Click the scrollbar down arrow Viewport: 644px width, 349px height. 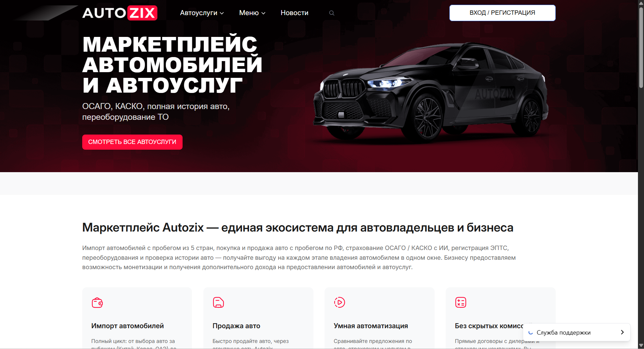click(641, 345)
